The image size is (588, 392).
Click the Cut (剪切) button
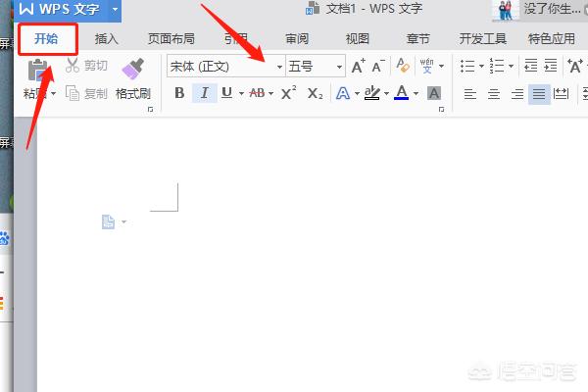click(x=86, y=66)
